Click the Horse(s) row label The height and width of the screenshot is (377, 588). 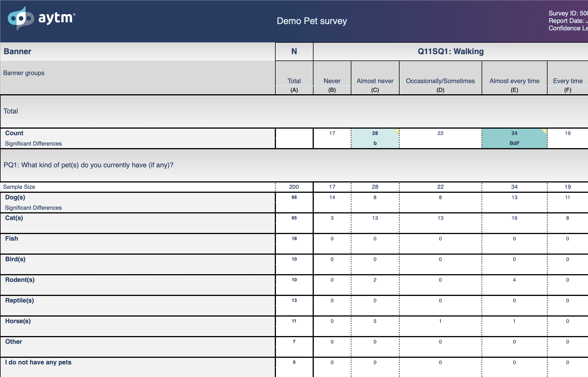[18, 321]
